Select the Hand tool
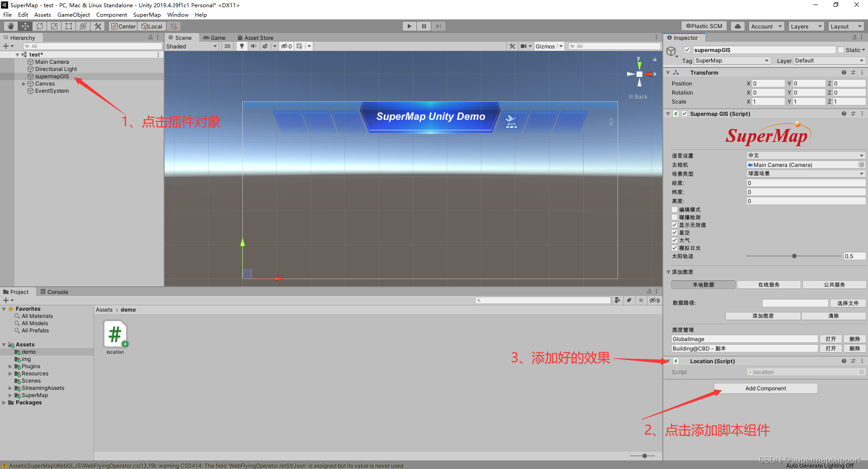 coord(11,26)
